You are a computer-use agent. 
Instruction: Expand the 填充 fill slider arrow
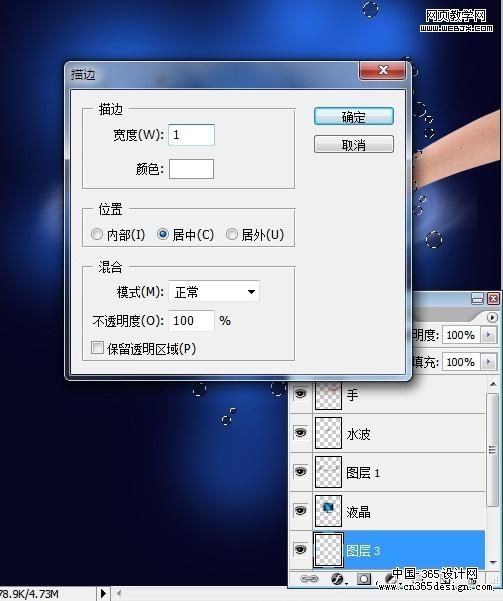[x=488, y=361]
